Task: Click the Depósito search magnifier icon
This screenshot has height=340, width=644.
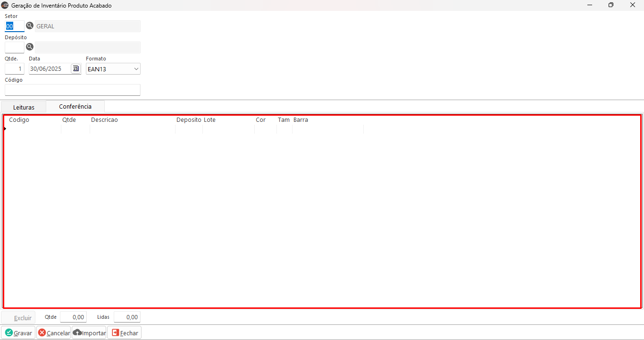Action: click(x=30, y=47)
